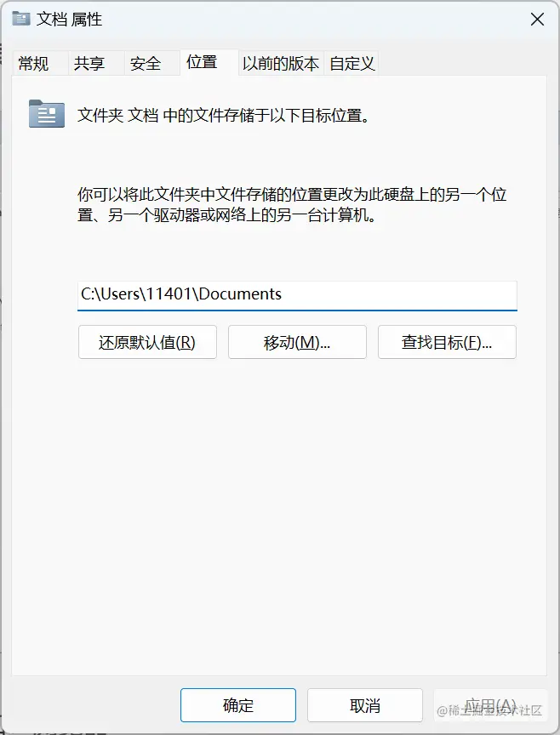Click the 查找目标(F)... button
This screenshot has height=735, width=560.
pos(447,342)
